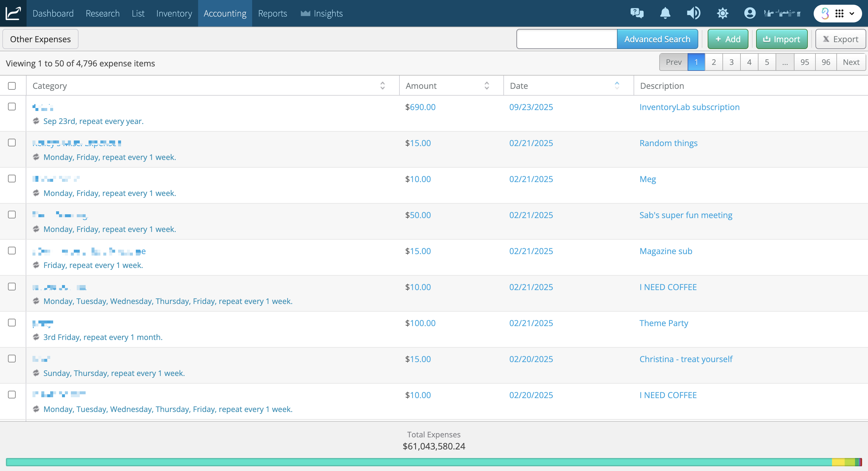This screenshot has height=471, width=868.
Task: Open the Magazine sub description link
Action: click(x=666, y=251)
